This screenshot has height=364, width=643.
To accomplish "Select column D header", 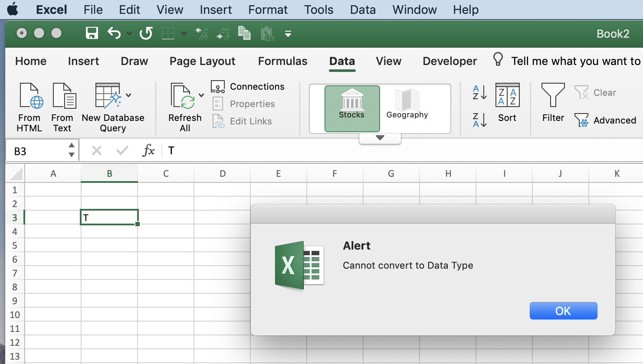I will coord(222,174).
